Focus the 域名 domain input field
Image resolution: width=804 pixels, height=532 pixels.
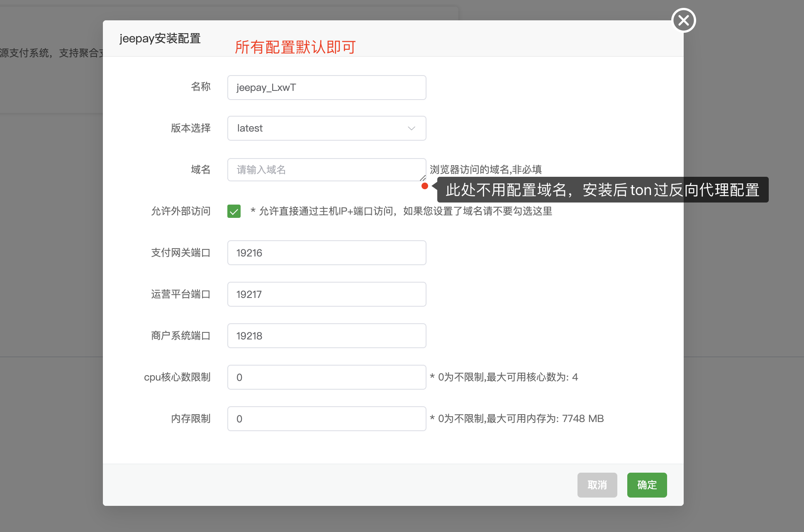click(326, 170)
